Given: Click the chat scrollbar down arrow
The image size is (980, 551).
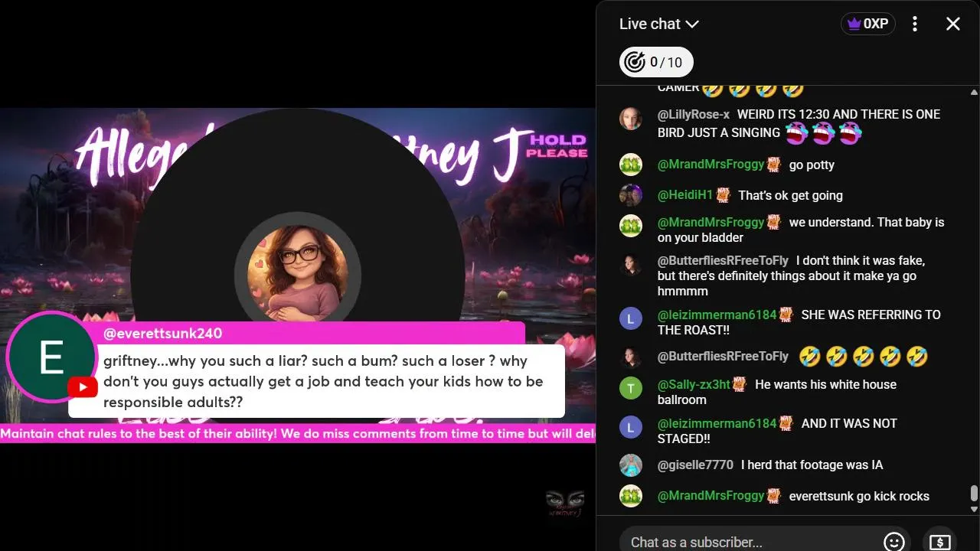Looking at the screenshot, I should click(974, 509).
